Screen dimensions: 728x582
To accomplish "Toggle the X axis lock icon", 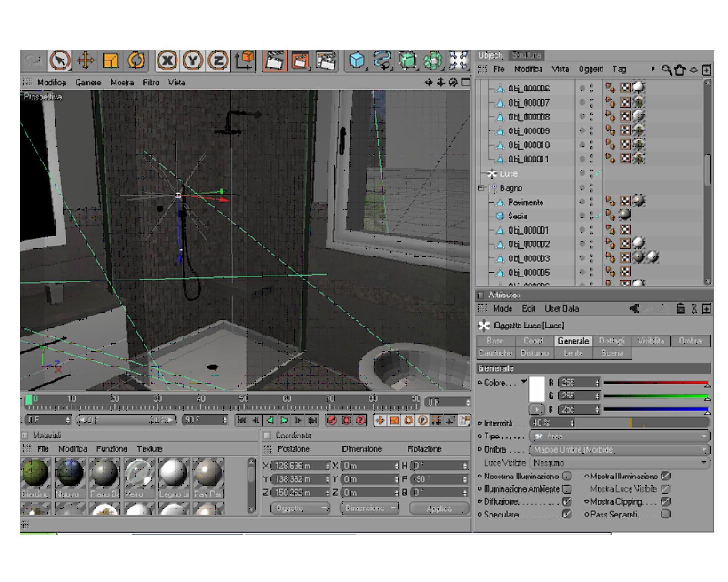I will [x=167, y=61].
